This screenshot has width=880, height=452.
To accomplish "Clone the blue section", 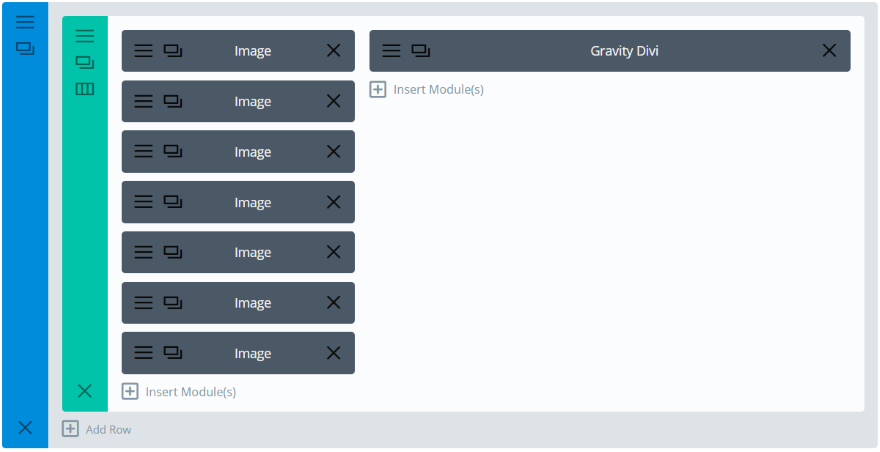I will point(25,48).
